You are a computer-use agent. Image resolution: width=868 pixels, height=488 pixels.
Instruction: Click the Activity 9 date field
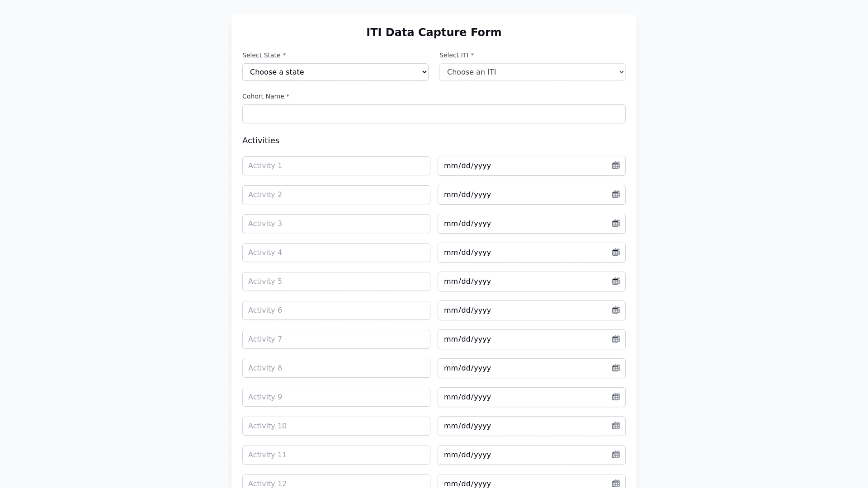coord(520,397)
